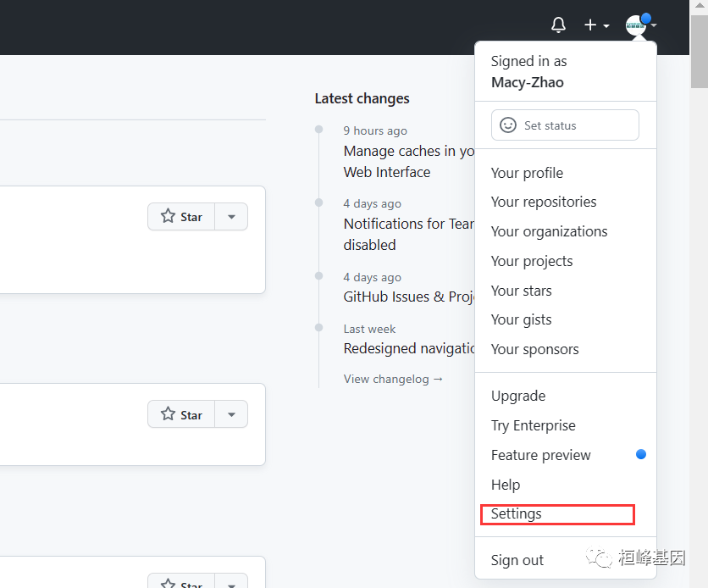Click the user avatar icon
The image size is (708, 588).
coord(637,25)
